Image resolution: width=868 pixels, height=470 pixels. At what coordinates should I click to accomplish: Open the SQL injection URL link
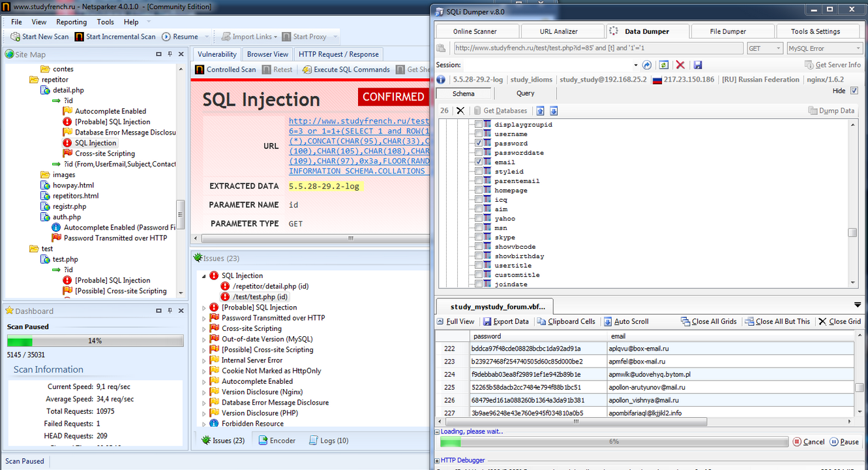tap(359, 146)
